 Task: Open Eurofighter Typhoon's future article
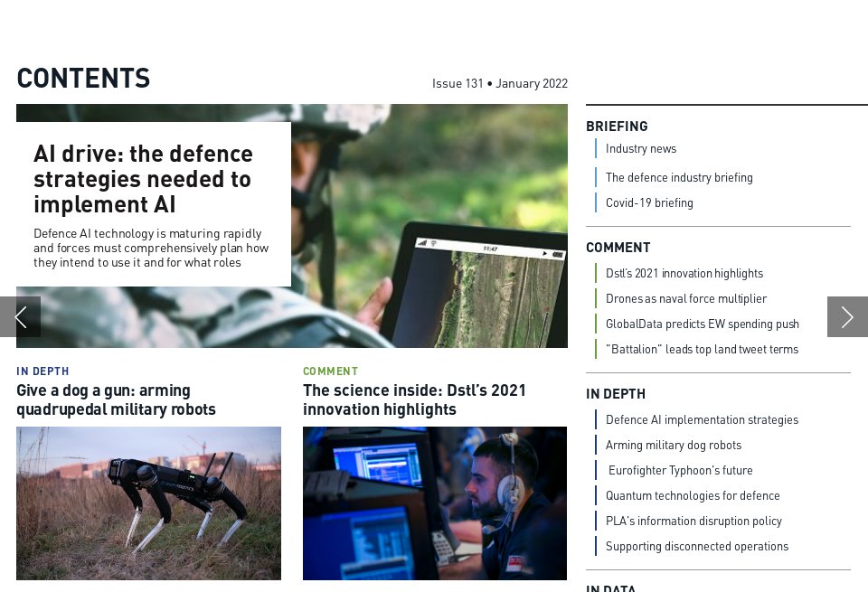pyautogui.click(x=680, y=470)
